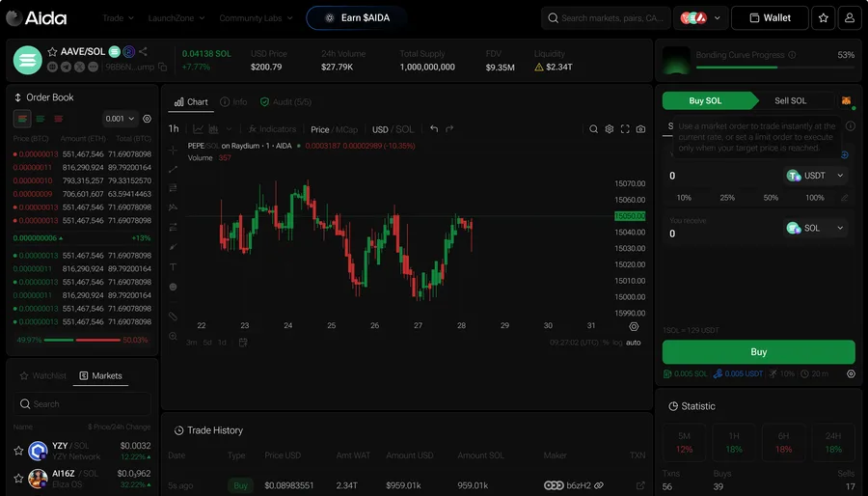This screenshot has height=496, width=868.
Task: Show only bids (green) order book view
Action: point(41,119)
